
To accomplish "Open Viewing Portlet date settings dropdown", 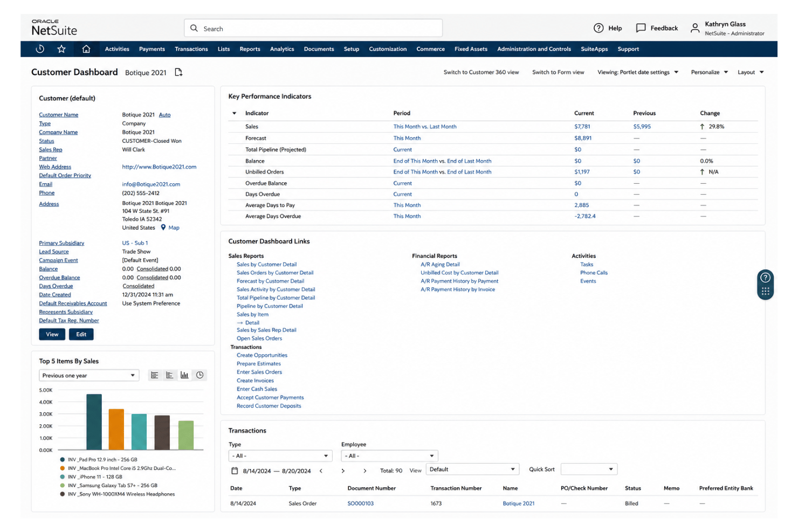I will (638, 72).
